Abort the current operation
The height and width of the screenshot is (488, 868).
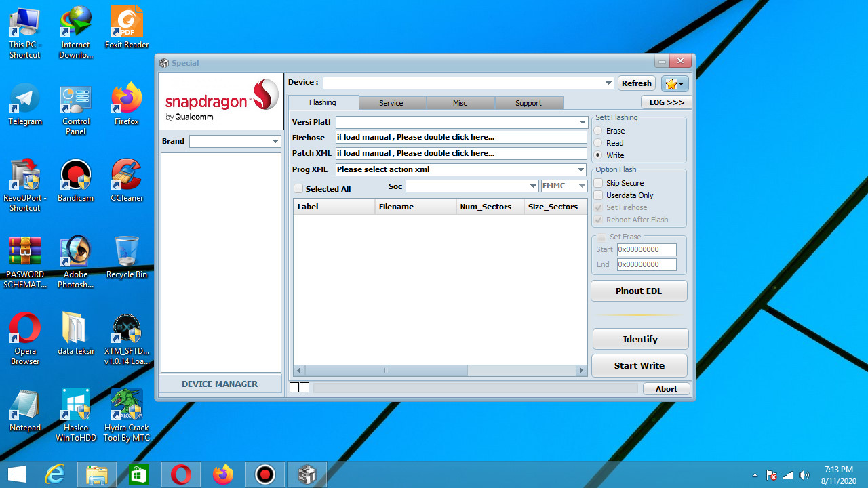click(x=666, y=389)
